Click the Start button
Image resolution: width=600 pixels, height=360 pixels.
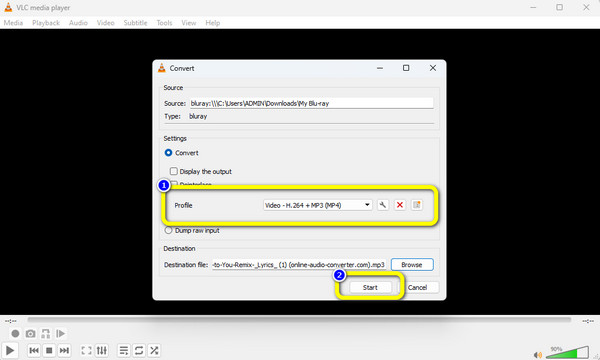coord(370,287)
